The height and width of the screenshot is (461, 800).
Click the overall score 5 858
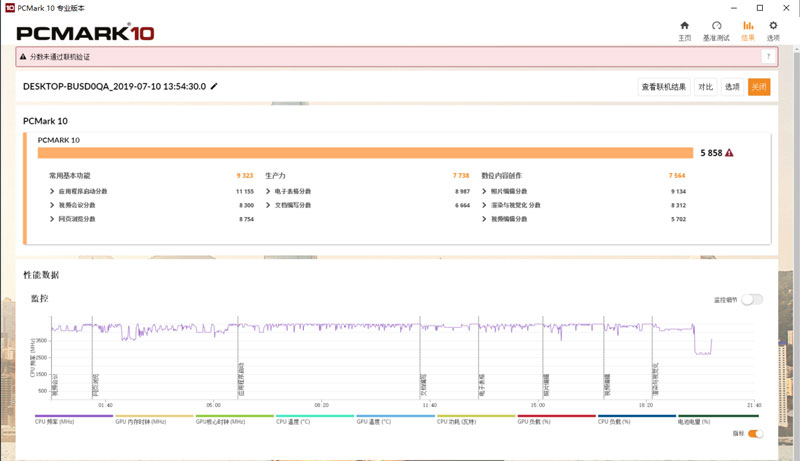tap(711, 153)
